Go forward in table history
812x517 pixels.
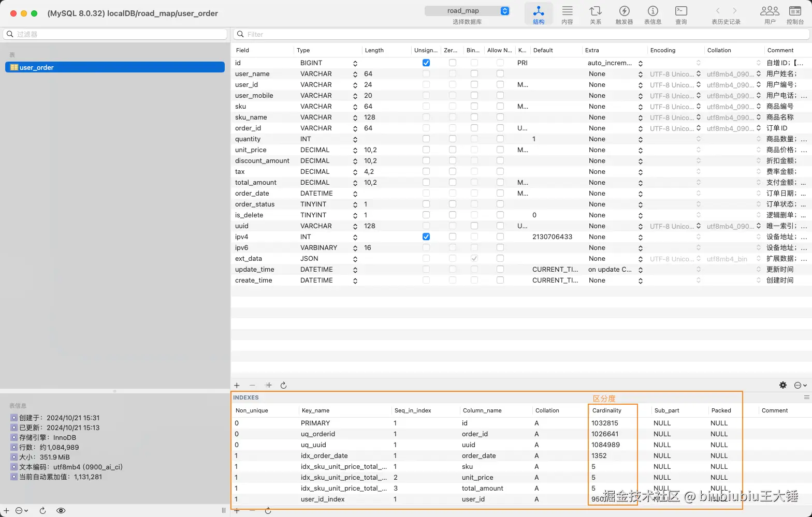click(x=734, y=10)
